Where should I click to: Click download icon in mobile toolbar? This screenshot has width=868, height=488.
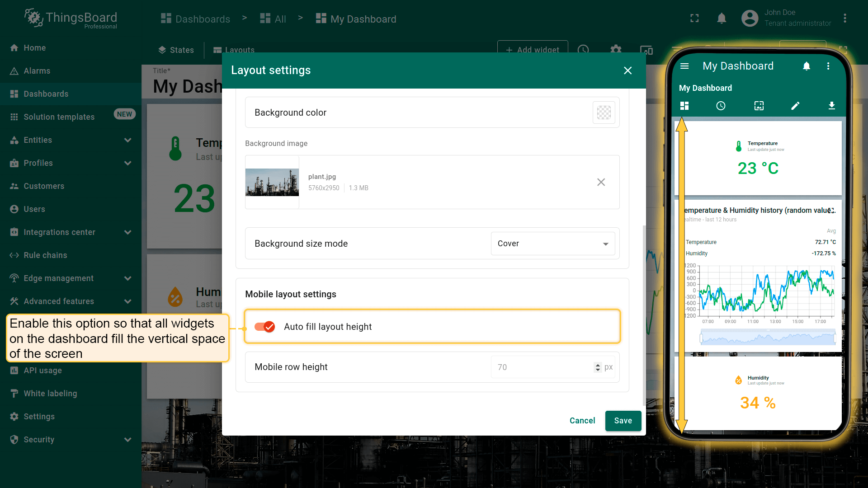(831, 106)
